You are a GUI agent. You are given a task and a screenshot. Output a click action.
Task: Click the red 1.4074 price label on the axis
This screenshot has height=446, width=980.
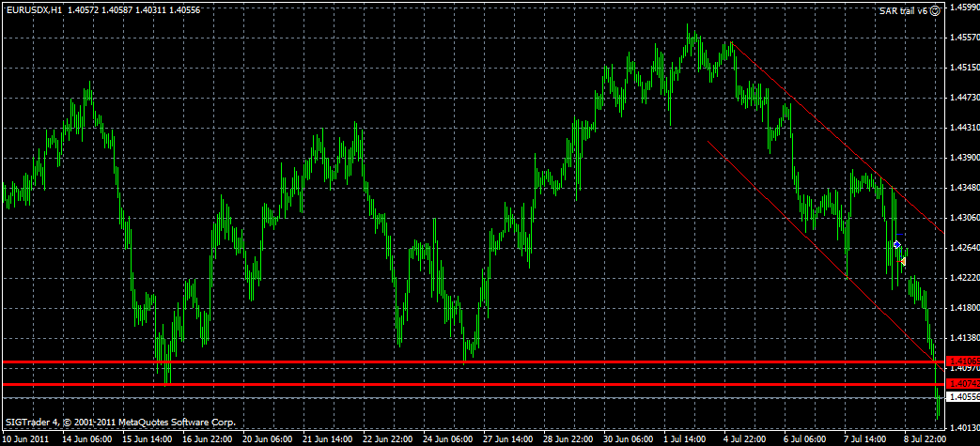pos(964,383)
